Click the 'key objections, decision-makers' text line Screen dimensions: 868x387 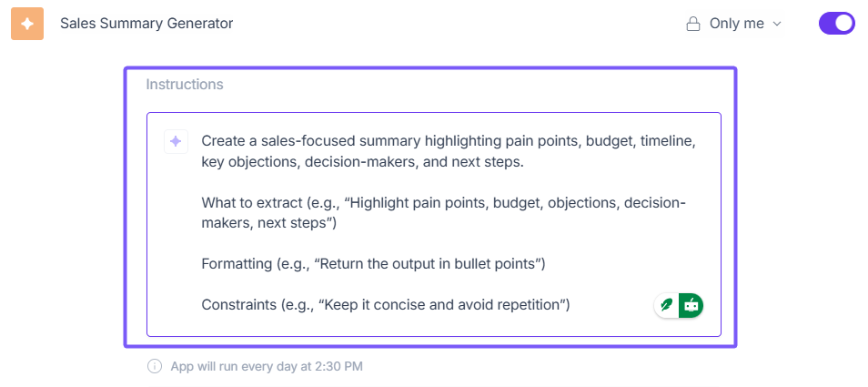coord(364,161)
